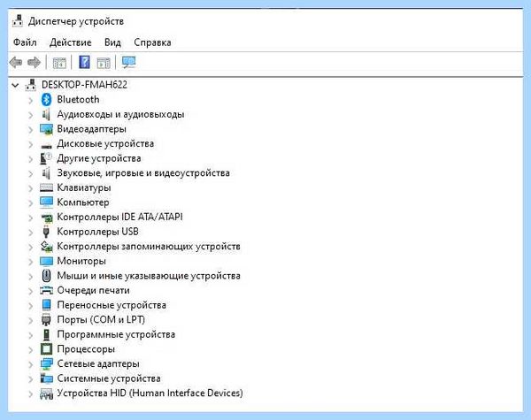Click the Forward arrow toolbar icon
The image size is (531, 420).
coord(34,62)
